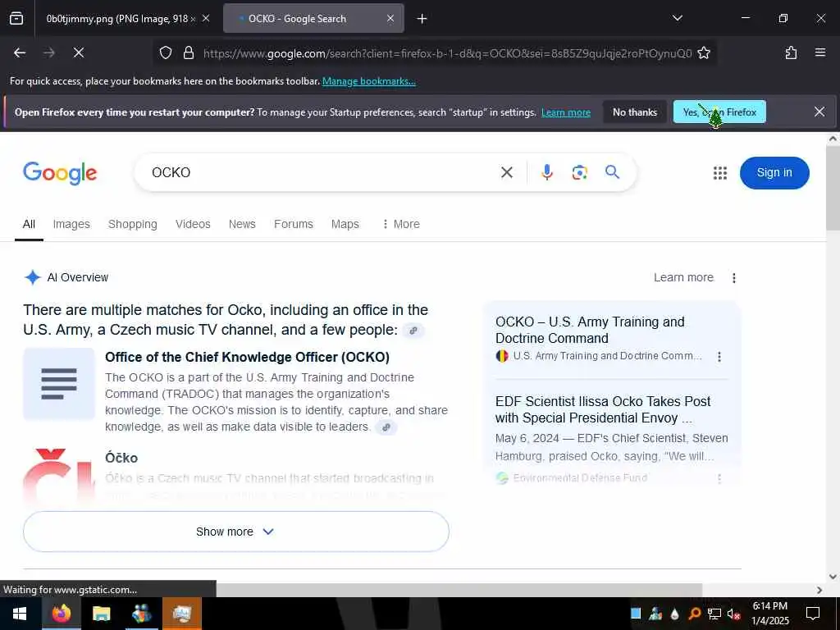Image resolution: width=840 pixels, height=630 pixels.
Task: Expand AI Overview with Show more
Action: point(235,532)
